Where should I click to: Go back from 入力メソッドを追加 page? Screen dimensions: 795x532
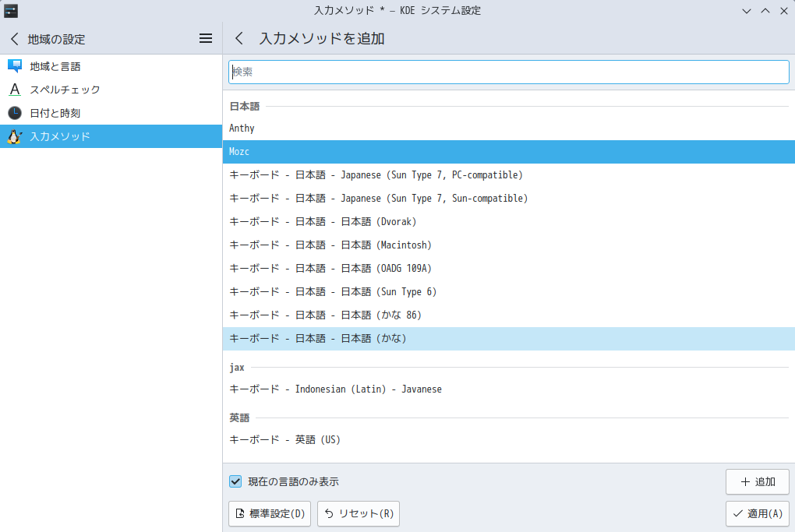[x=239, y=38]
